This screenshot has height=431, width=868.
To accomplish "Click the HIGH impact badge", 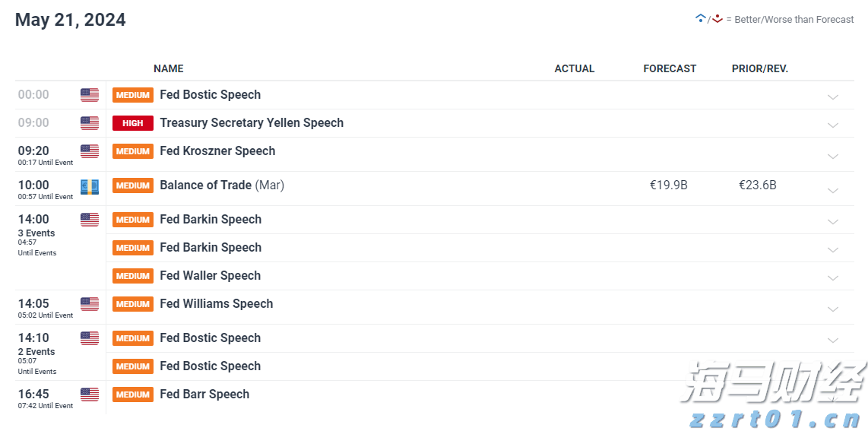I will [x=133, y=123].
